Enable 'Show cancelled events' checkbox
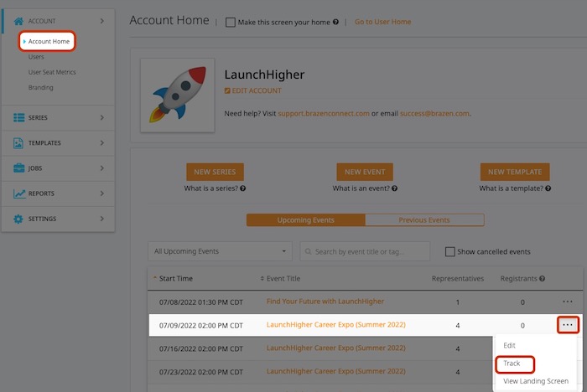 (x=450, y=251)
